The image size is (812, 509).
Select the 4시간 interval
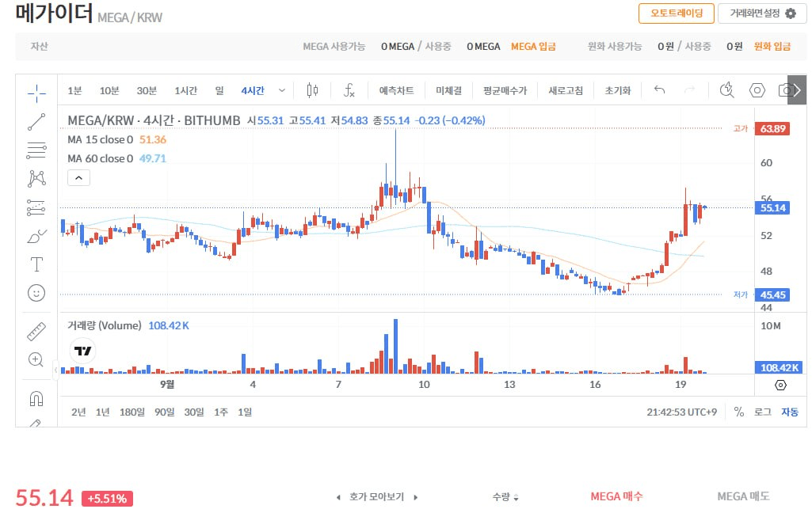click(253, 90)
